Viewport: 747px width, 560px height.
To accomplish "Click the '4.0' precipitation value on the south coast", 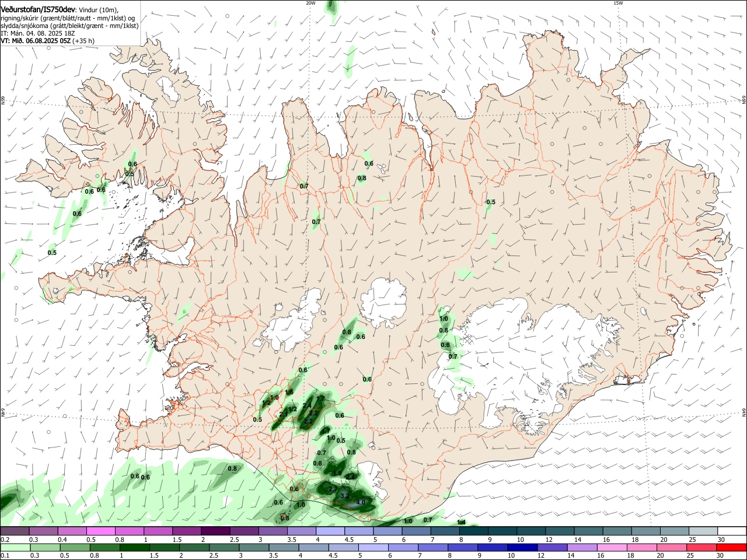I will coord(361,502).
